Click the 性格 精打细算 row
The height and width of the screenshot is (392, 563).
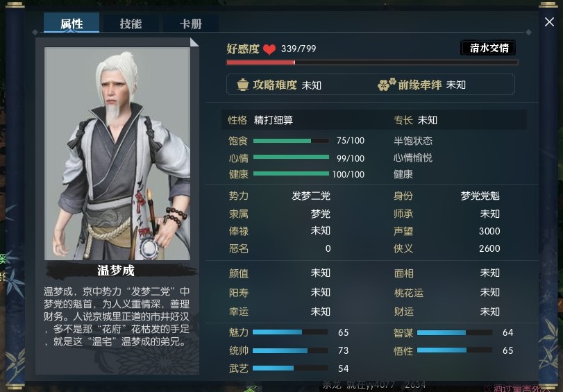(x=373, y=120)
